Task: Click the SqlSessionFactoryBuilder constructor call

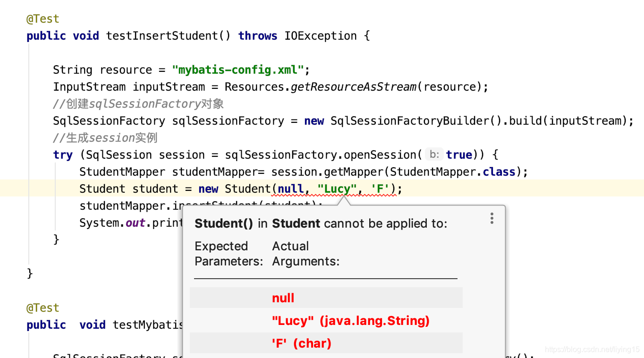Action: pyautogui.click(x=410, y=121)
